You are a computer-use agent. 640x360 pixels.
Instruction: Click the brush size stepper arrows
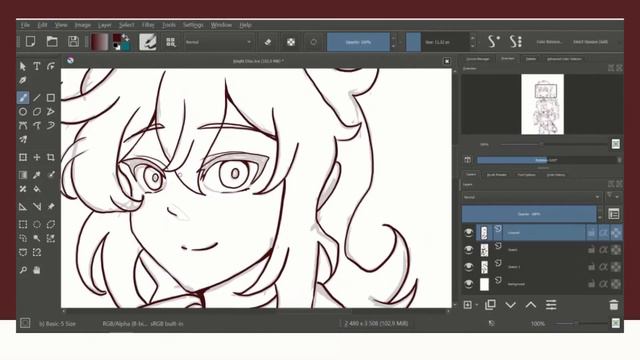pos(473,42)
